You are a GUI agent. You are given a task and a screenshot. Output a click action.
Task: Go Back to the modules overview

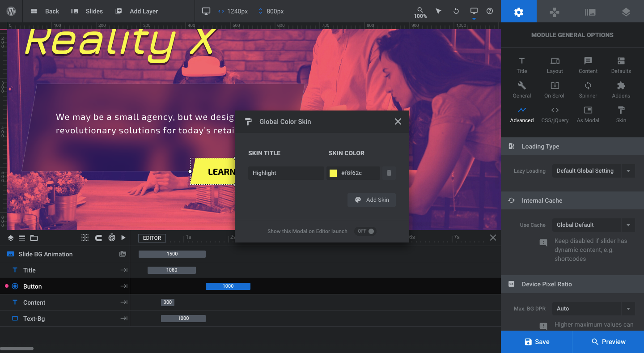[45, 11]
